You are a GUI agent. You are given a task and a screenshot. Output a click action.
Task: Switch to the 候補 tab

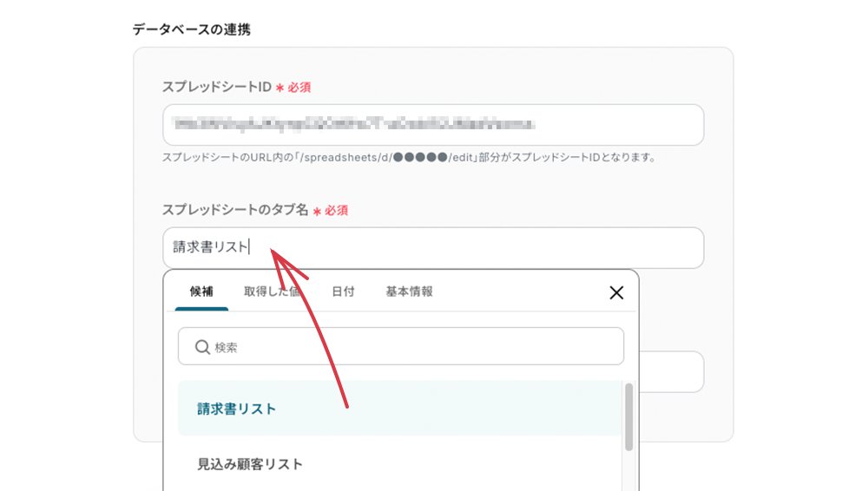(x=201, y=291)
